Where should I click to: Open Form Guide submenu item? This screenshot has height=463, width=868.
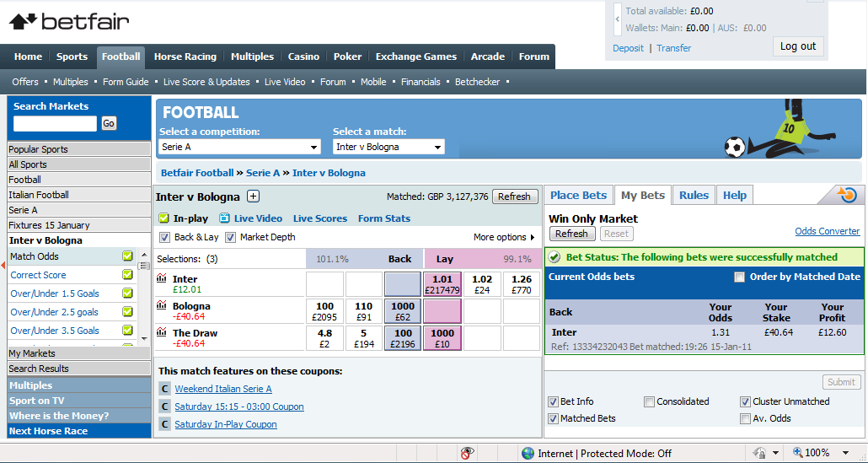[126, 82]
